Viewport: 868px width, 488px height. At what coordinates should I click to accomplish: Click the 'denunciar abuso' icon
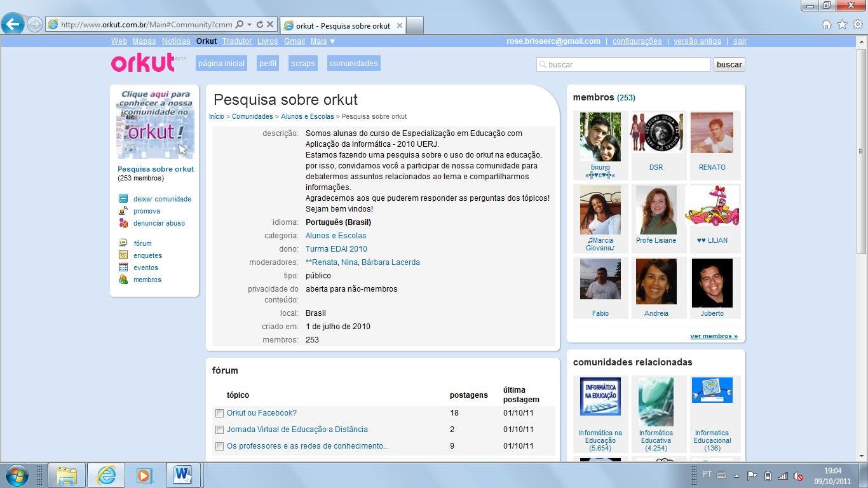coord(123,223)
